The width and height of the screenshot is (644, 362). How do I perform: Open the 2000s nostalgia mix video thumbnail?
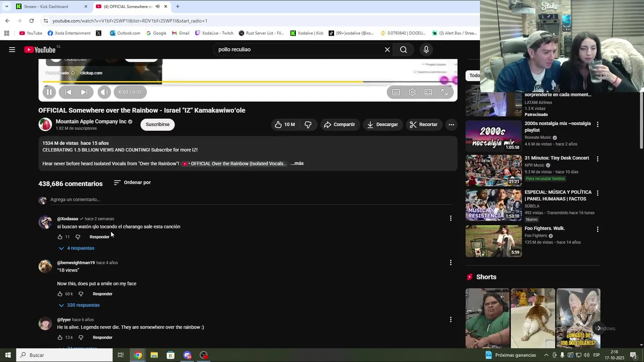click(494, 136)
